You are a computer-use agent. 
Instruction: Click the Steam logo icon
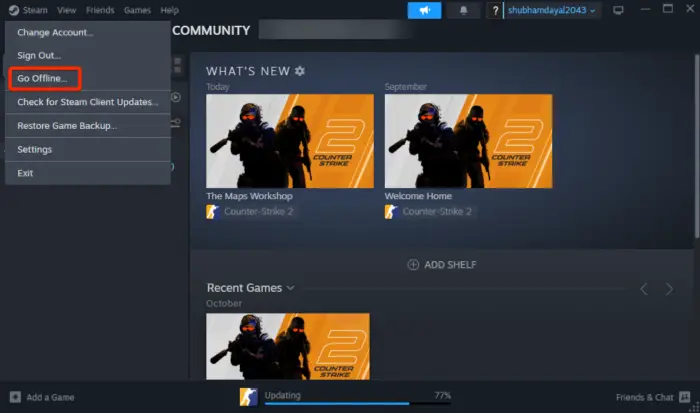pos(14,10)
